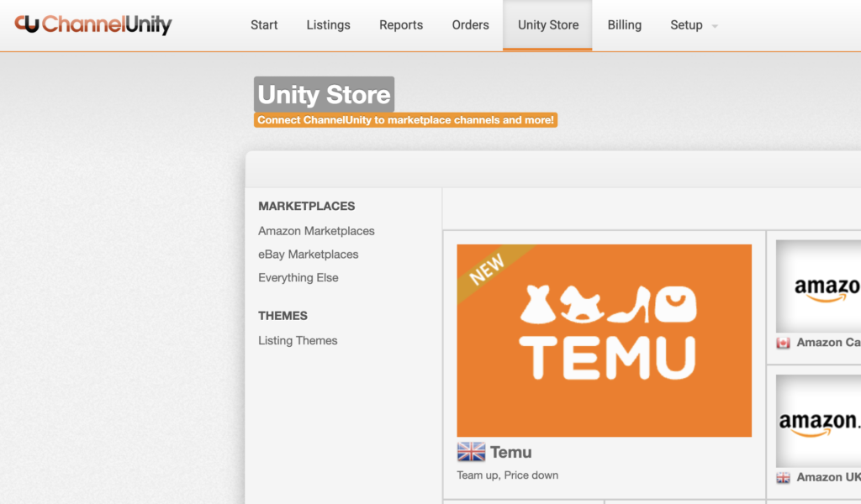Click the Canada flag icon beside Amazon
This screenshot has width=861, height=504.
coord(783,343)
